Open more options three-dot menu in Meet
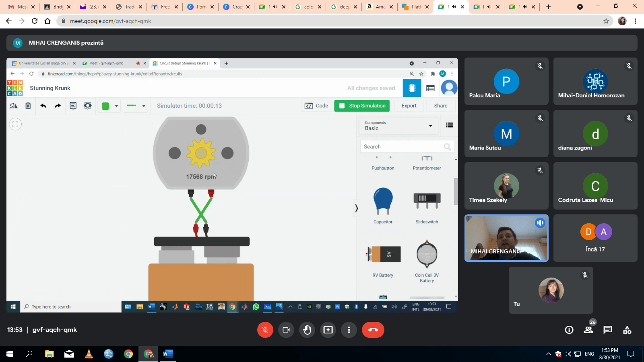This screenshot has width=644, height=362. click(x=349, y=330)
